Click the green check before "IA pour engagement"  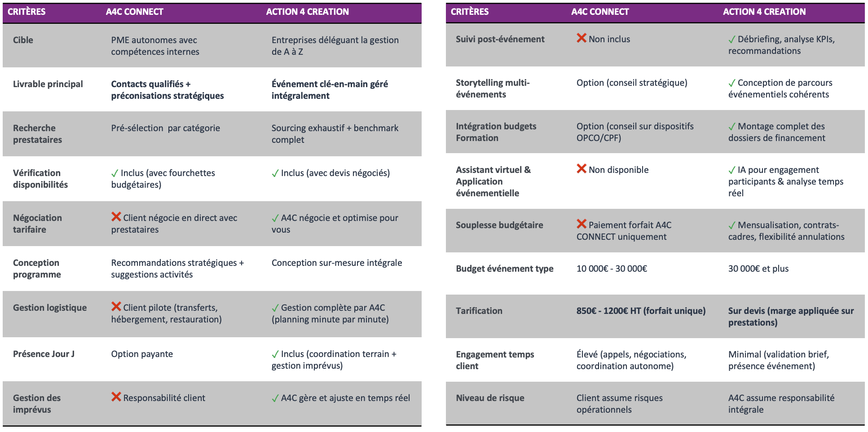pyautogui.click(x=732, y=170)
